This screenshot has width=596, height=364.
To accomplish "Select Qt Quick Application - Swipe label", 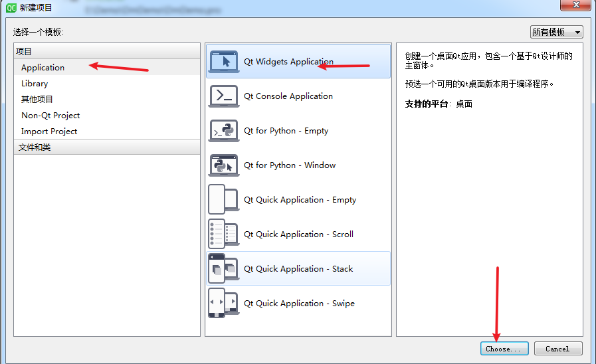I will [x=299, y=304].
